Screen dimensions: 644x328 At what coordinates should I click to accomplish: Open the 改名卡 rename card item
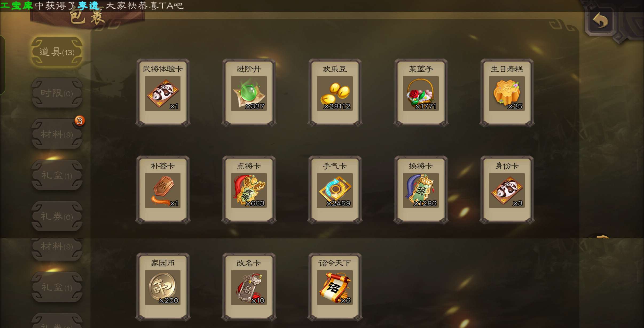coord(249,287)
